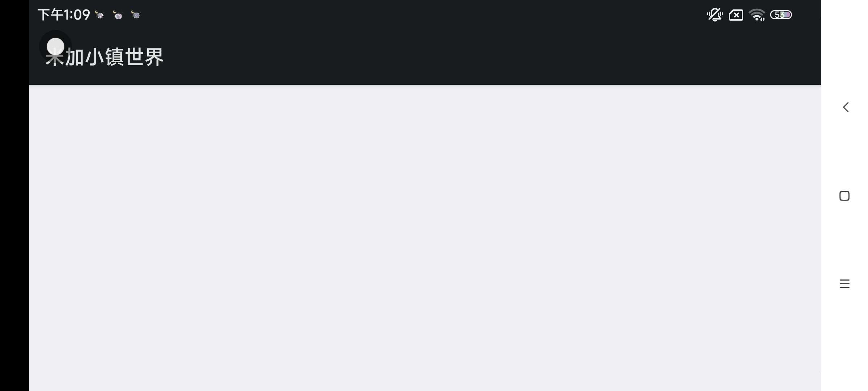Click the 米加小镇世界 title text
The image size is (868, 391).
click(105, 57)
